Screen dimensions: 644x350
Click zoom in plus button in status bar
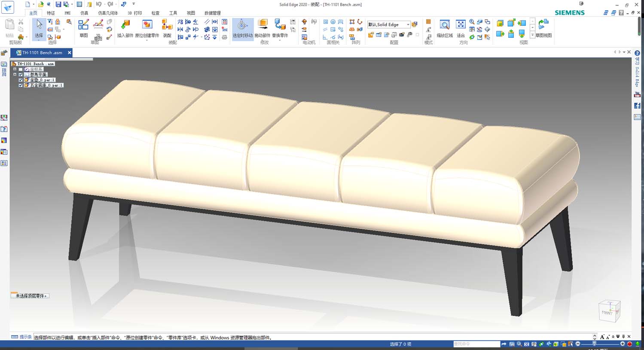(x=623, y=344)
